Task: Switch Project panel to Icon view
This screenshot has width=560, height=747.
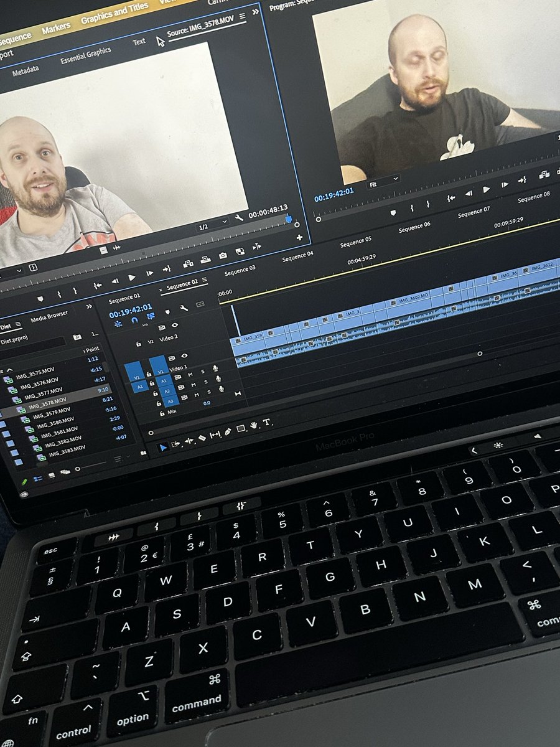Action: point(52,476)
